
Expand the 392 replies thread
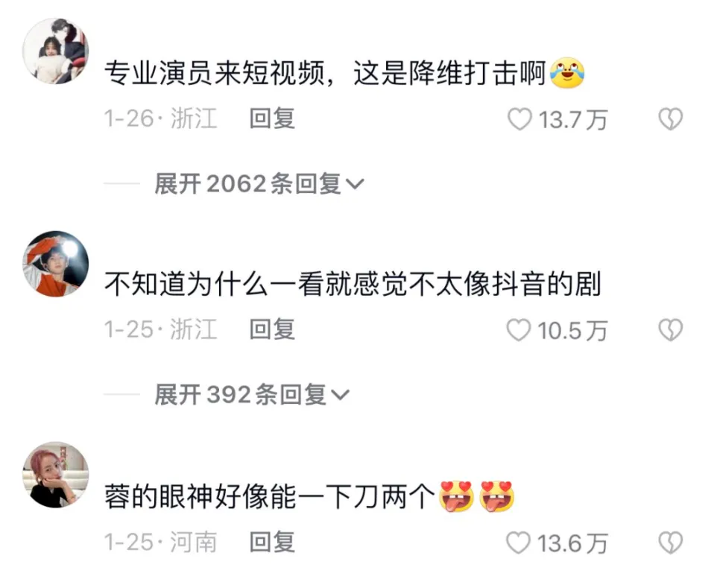(x=252, y=394)
